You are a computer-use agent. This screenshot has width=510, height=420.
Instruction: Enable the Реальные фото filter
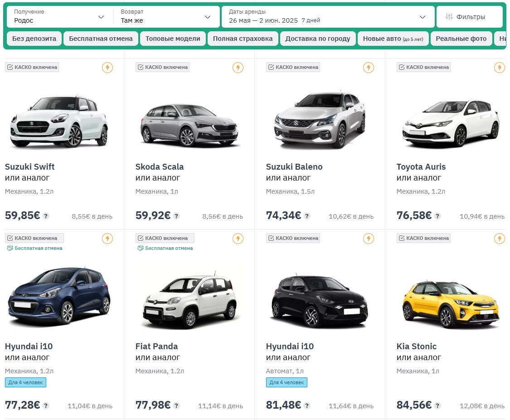[x=461, y=39]
